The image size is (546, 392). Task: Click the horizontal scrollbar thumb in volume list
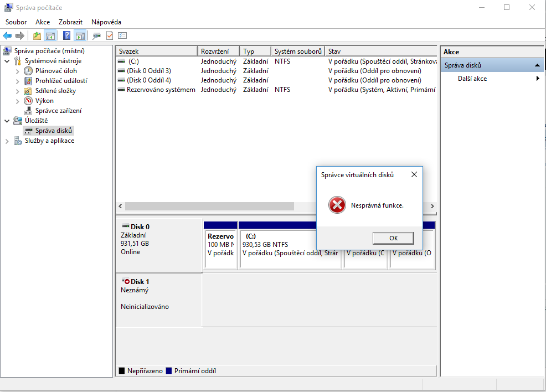coord(209,206)
